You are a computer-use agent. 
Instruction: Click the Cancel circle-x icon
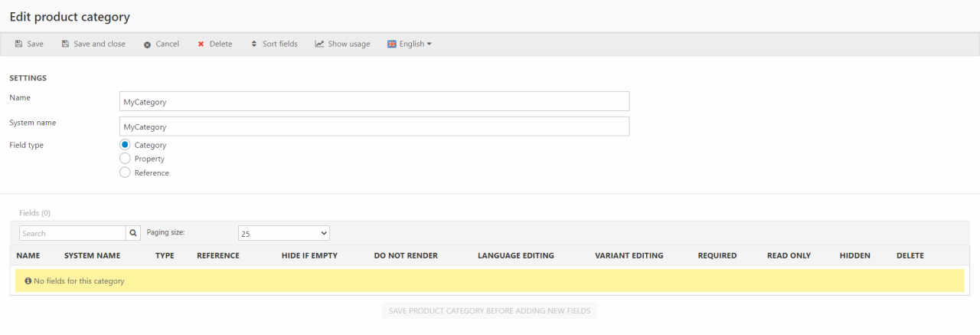[x=147, y=44]
